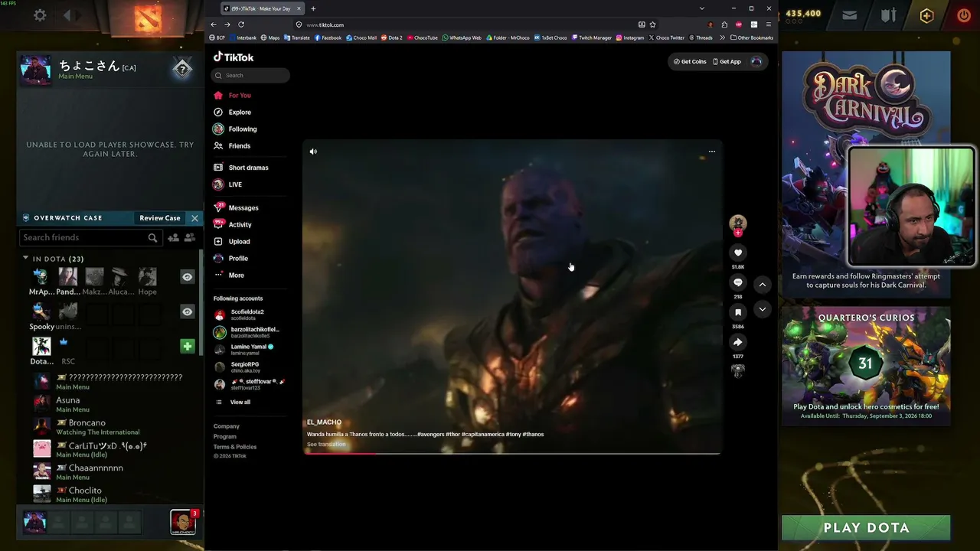Click the red power quit button in Dota
Screen dimensions: 980x551
964,15
